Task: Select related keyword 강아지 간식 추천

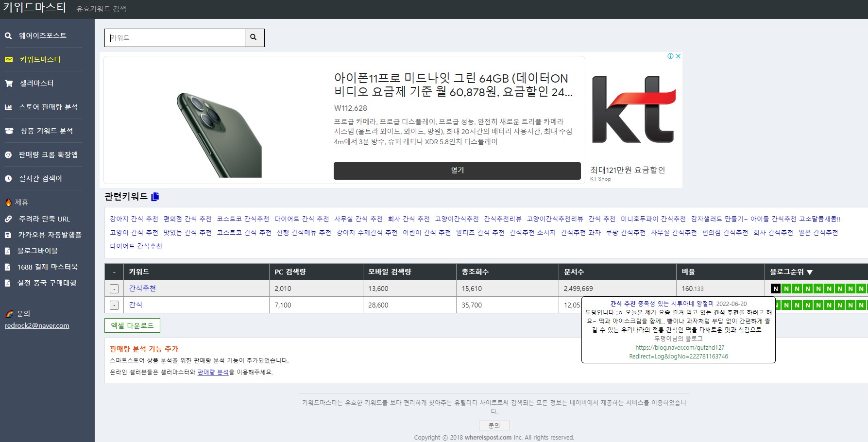Action: click(134, 219)
